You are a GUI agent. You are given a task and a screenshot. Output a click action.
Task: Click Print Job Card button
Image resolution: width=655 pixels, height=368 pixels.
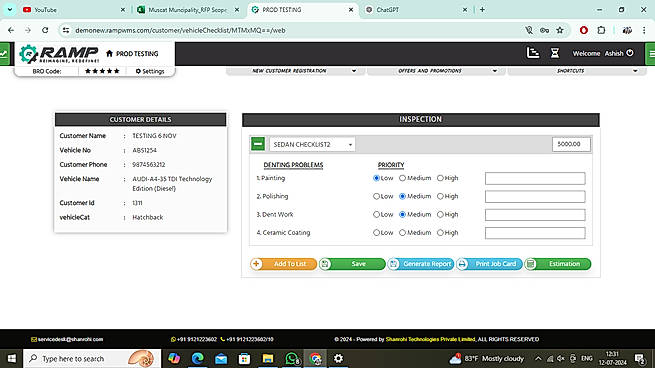point(489,264)
